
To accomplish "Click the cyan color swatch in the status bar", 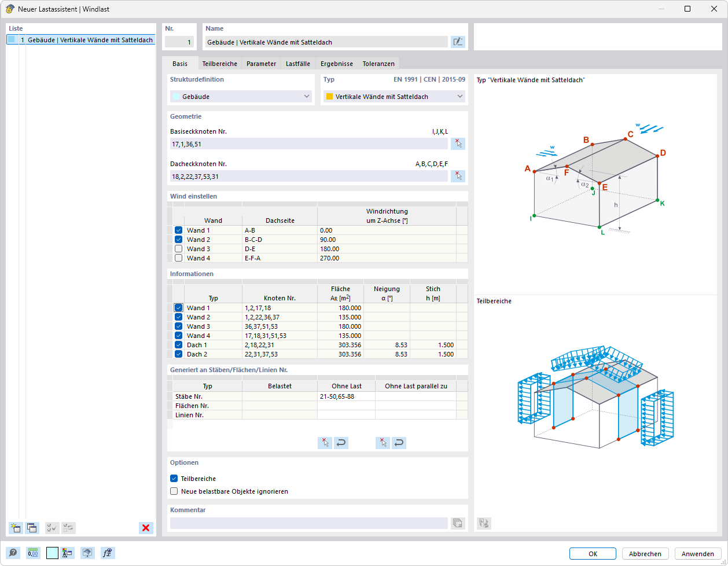I will (52, 553).
